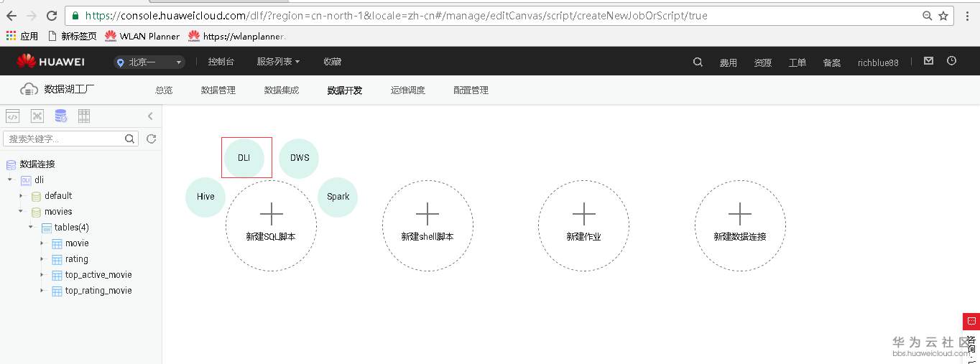Image resolution: width=980 pixels, height=364 pixels.
Task: Click the mail envelope icon
Action: pos(928,62)
